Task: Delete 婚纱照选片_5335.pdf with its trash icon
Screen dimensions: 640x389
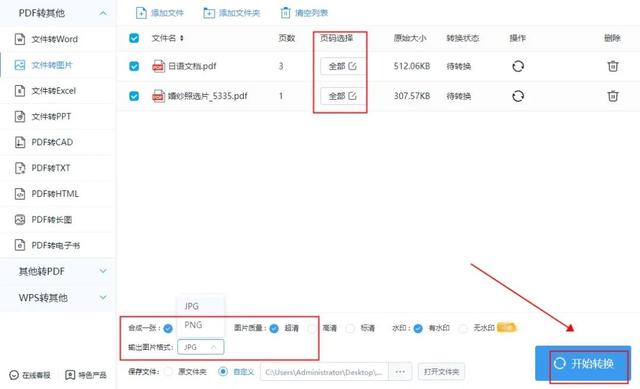Action: pos(613,96)
